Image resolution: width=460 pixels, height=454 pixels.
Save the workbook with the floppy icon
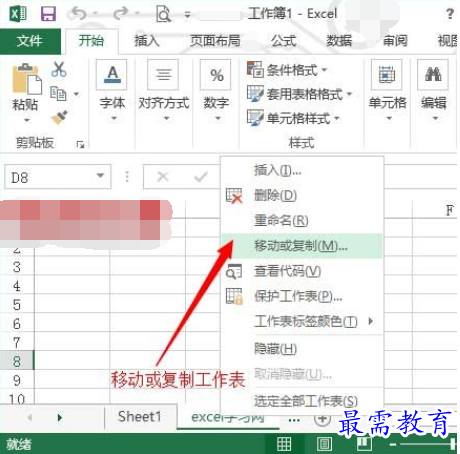tap(48, 14)
